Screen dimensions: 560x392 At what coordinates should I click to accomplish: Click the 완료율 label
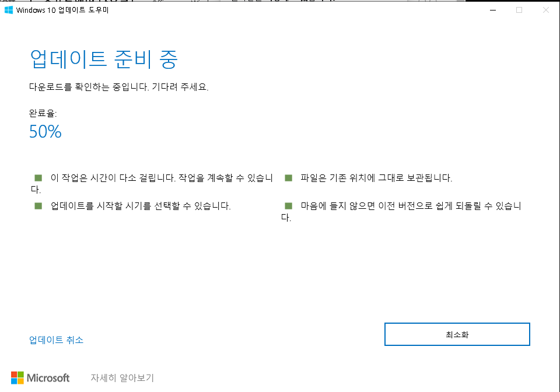[x=43, y=113]
